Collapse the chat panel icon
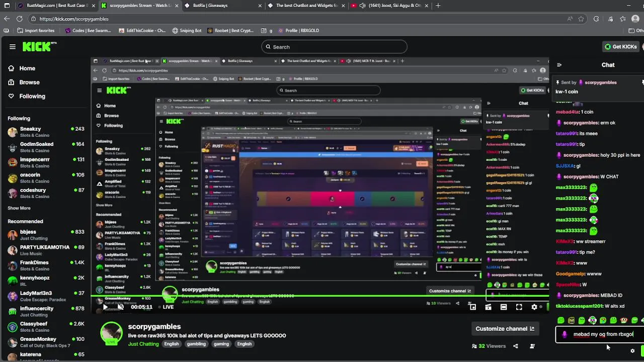 (x=559, y=65)
